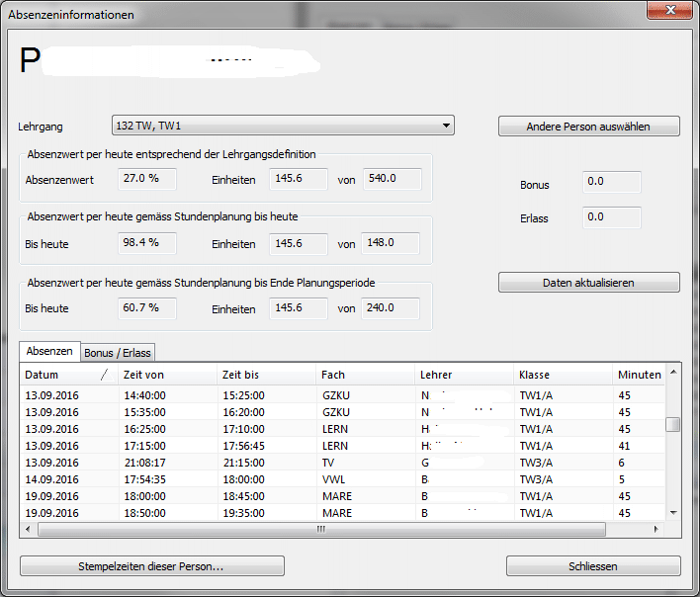Switch to the Bonus / Erlass tab

tap(118, 352)
